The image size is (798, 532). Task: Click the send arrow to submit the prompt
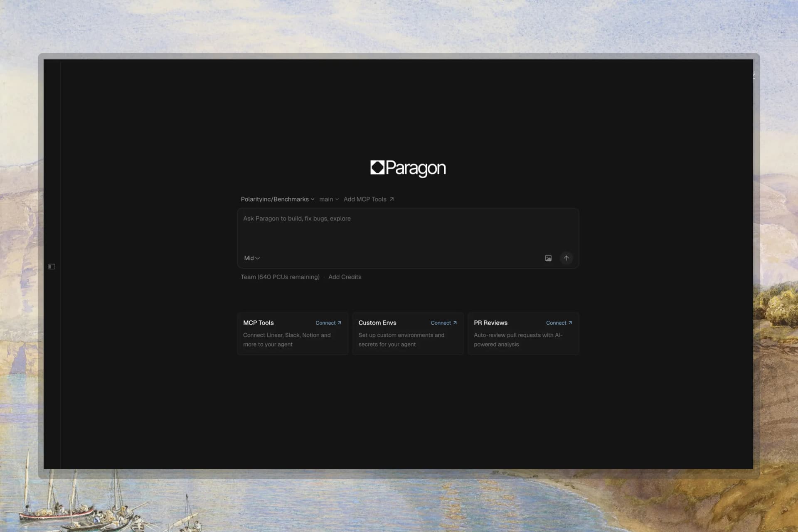(566, 258)
